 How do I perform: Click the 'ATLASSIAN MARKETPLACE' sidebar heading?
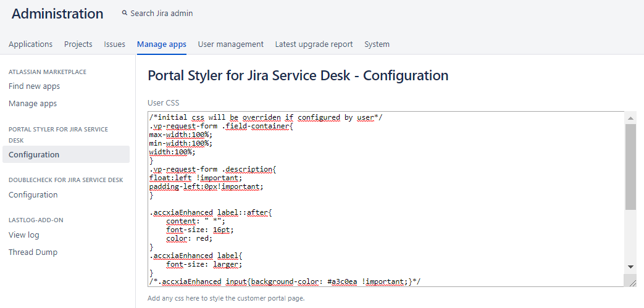[x=48, y=72]
